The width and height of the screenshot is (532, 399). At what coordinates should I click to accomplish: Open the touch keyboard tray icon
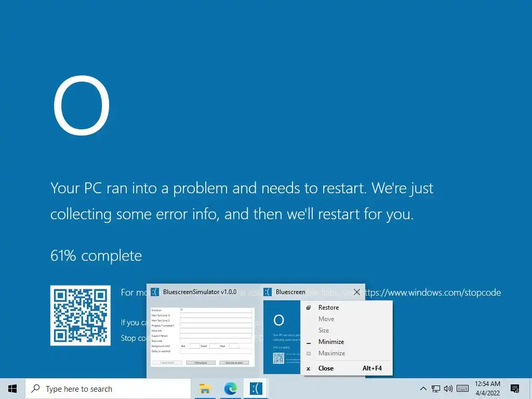click(462, 389)
